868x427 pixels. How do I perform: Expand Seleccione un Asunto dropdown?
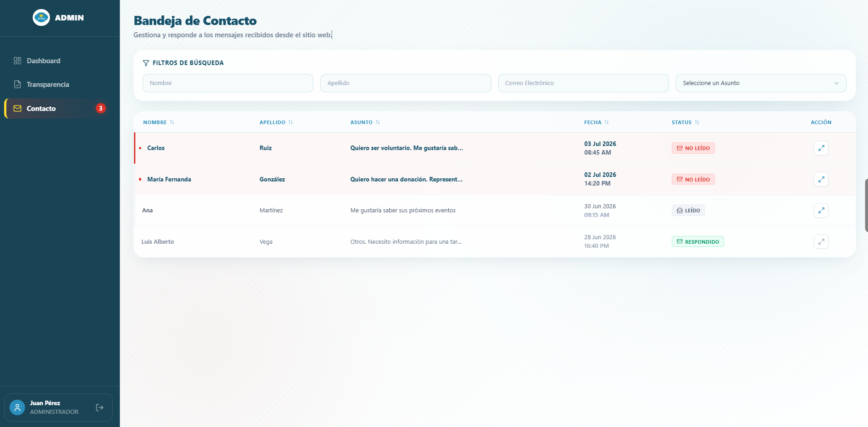coord(761,83)
